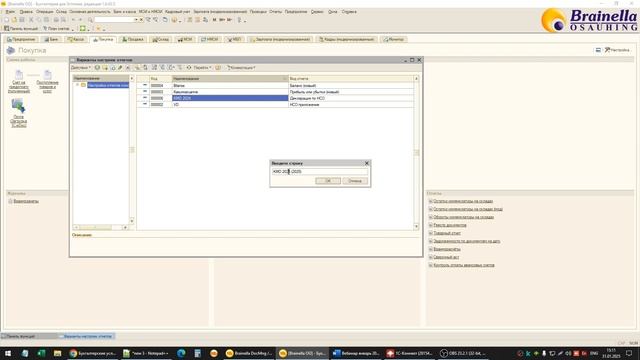Open Конвертация dropdown menu

click(x=242, y=68)
